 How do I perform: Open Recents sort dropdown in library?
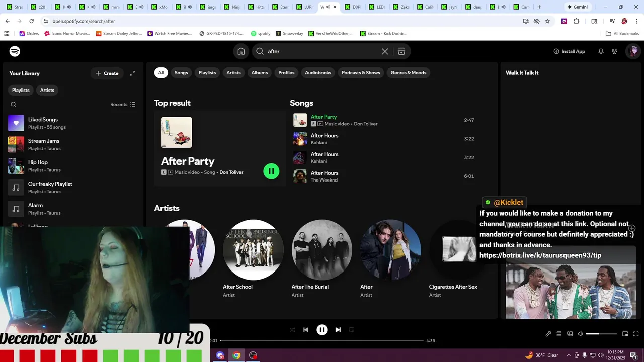[123, 105]
